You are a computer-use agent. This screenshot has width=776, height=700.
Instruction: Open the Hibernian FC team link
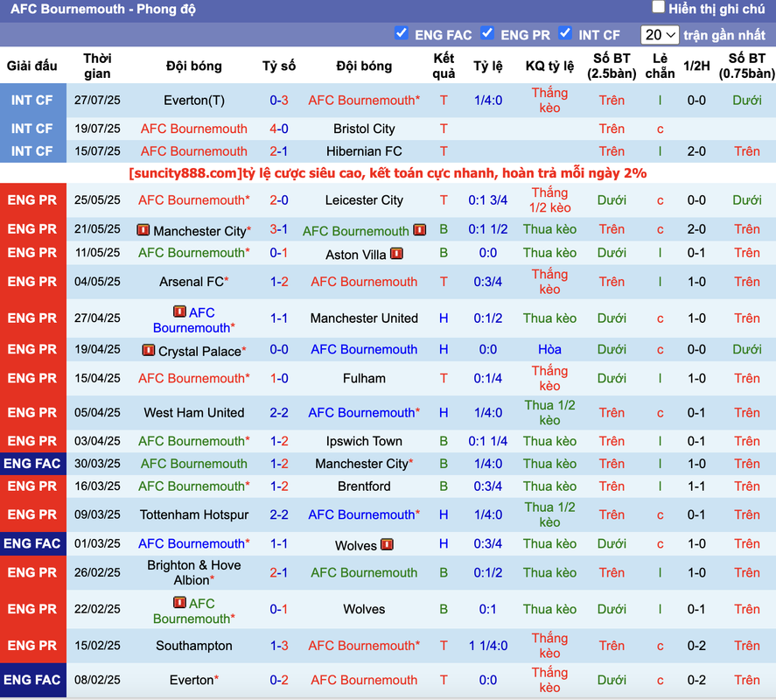click(364, 151)
